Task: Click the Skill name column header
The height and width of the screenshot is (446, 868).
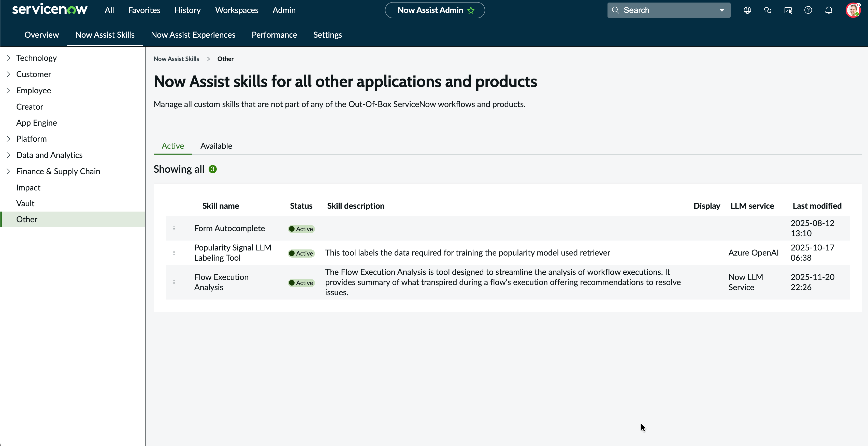Action: point(220,206)
